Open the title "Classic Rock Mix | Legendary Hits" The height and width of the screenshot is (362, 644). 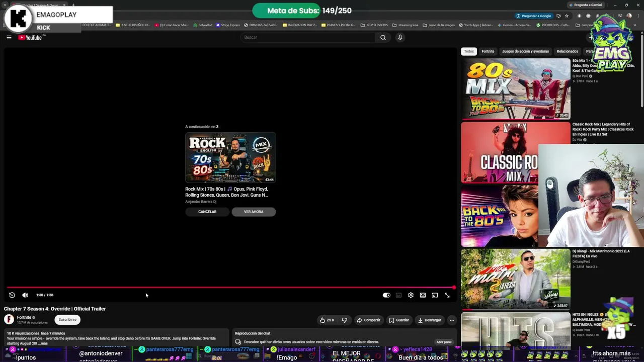[603, 129]
